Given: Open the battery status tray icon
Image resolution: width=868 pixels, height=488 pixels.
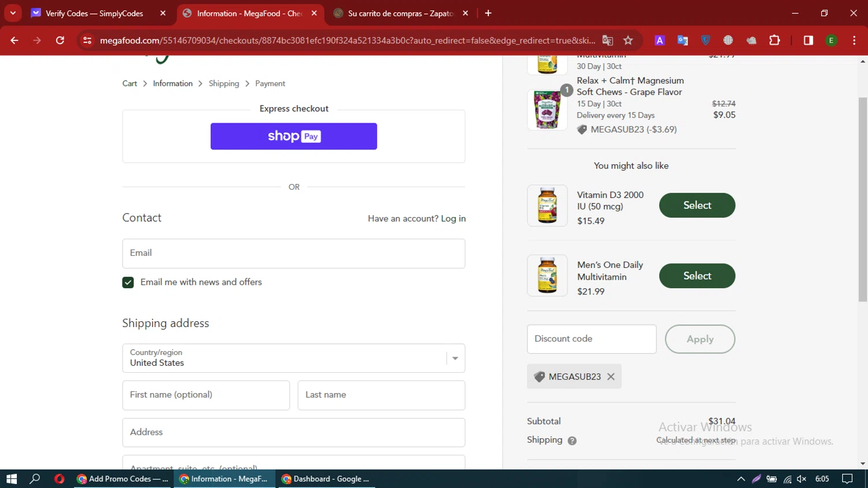Looking at the screenshot, I should [x=772, y=479].
